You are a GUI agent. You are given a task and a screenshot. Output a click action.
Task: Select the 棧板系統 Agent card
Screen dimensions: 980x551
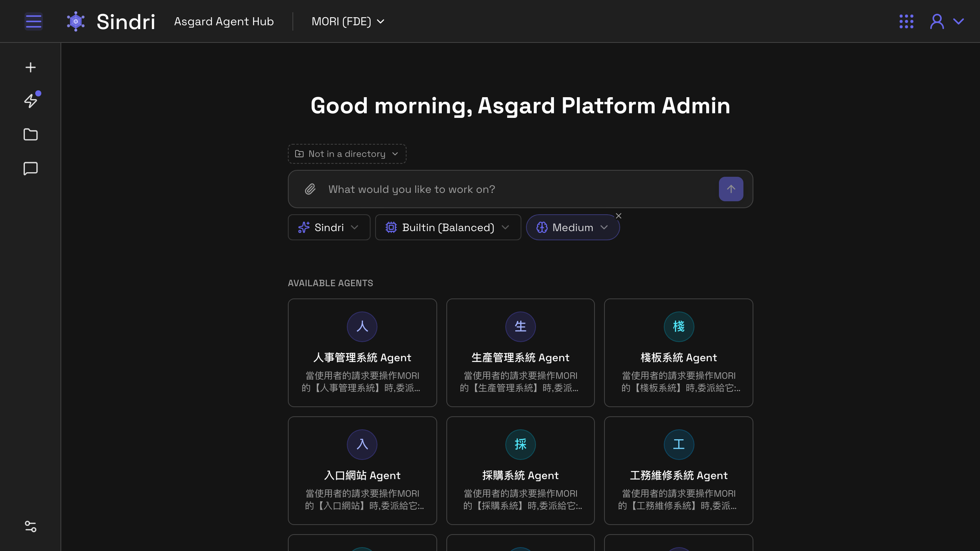pos(678,352)
